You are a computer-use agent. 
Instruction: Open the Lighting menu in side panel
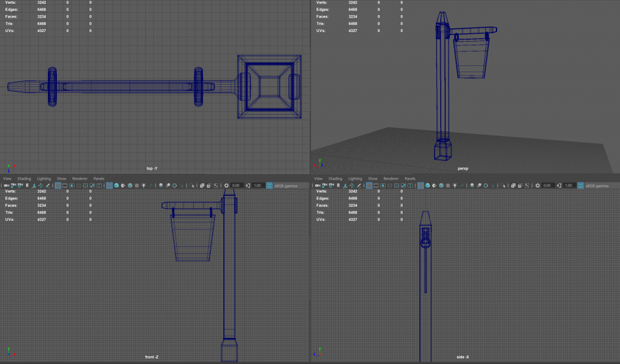coord(354,179)
